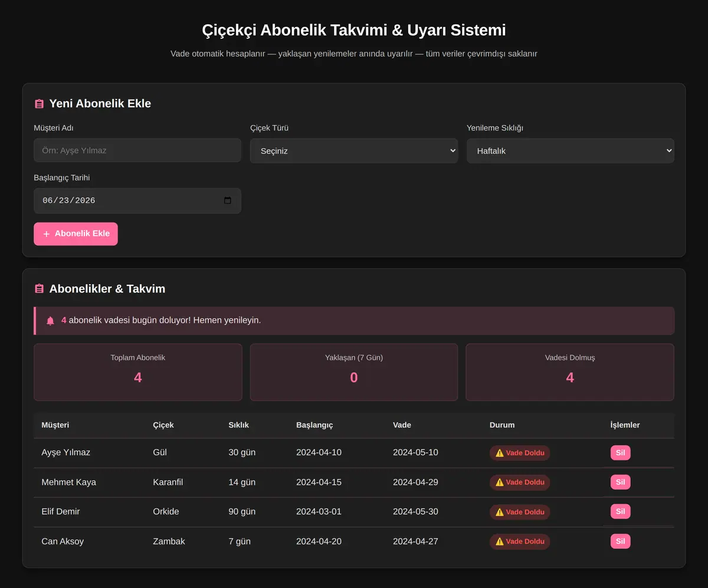
Task: Click the due date 2024-05-10
Action: tap(415, 452)
